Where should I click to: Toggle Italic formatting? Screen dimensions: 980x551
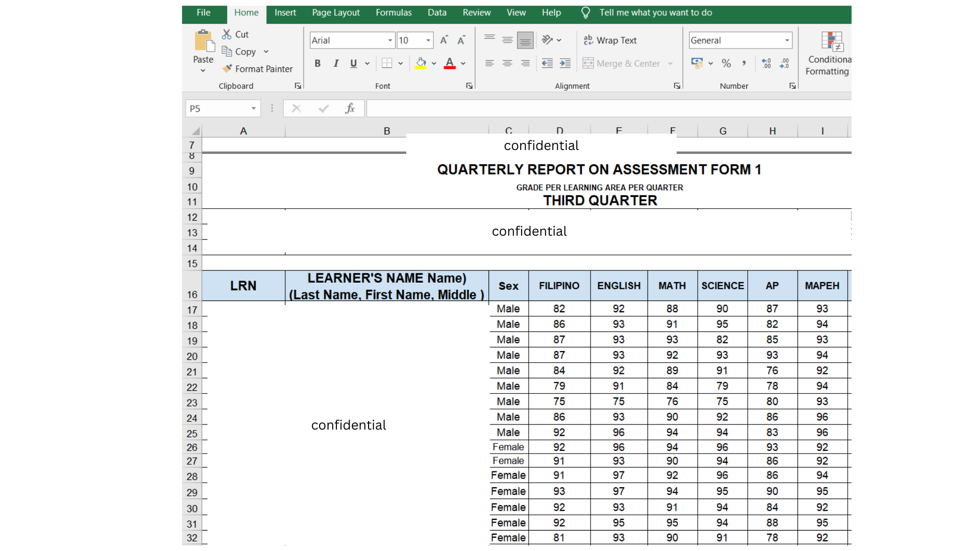pos(336,63)
